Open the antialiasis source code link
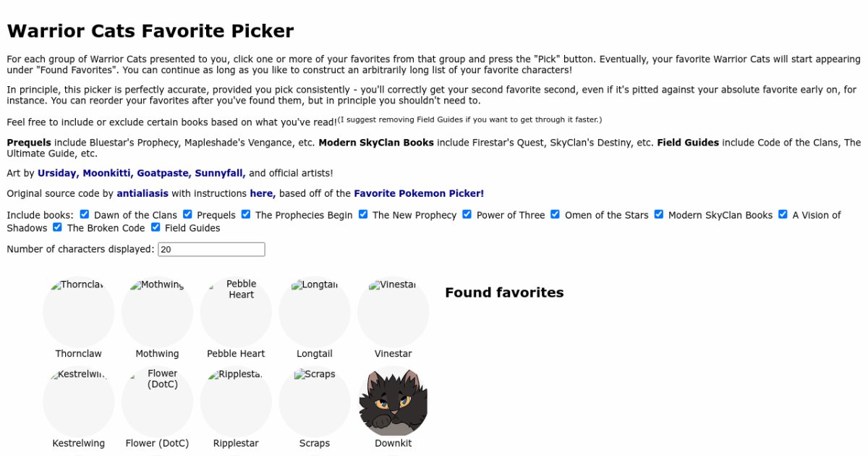Screen dimensions: 868x456 pyautogui.click(x=142, y=194)
